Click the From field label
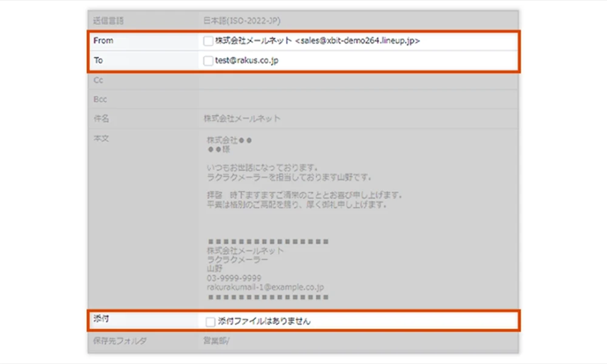The width and height of the screenshot is (607, 364). (x=103, y=40)
